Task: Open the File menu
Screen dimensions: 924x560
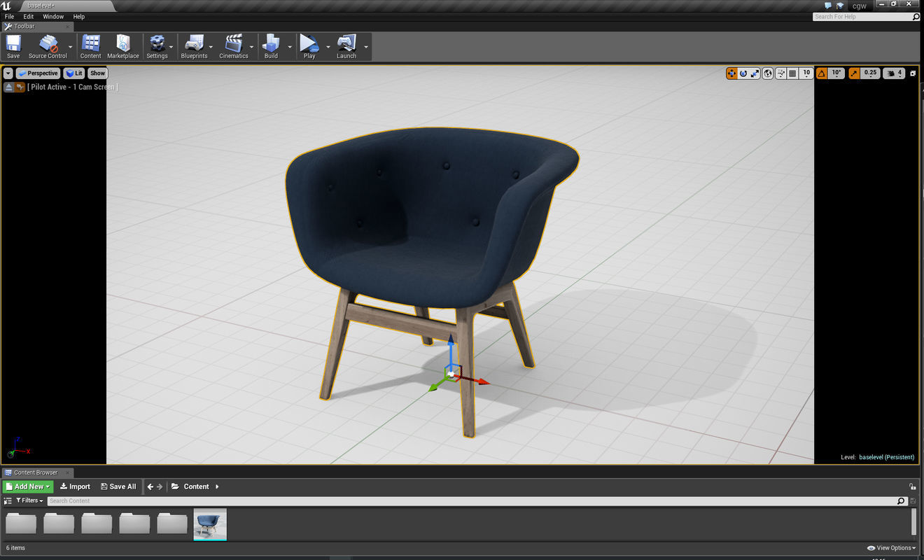Action: coord(9,16)
